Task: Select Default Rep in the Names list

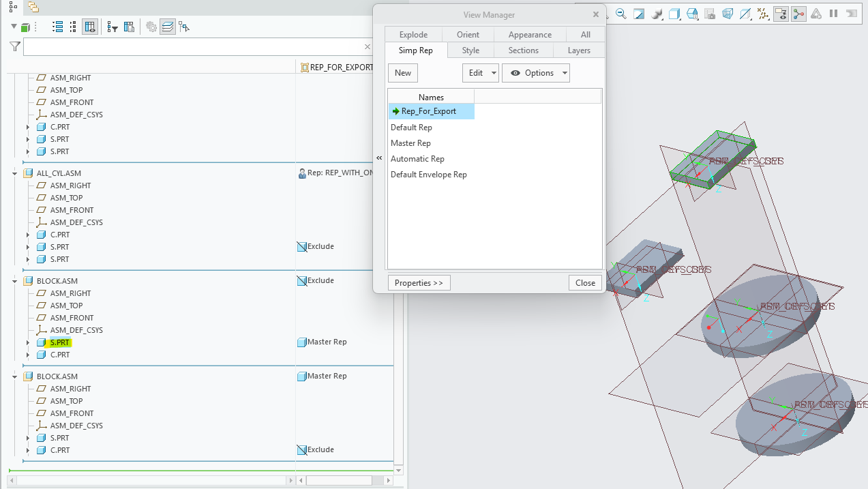Action: [411, 127]
